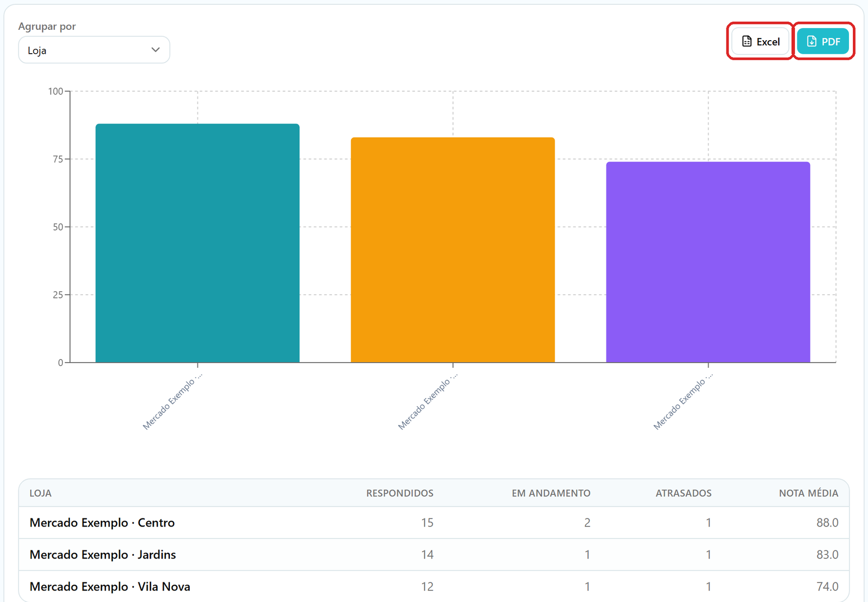
Task: Click the 75 tick on y-axis
Action: pos(58,159)
